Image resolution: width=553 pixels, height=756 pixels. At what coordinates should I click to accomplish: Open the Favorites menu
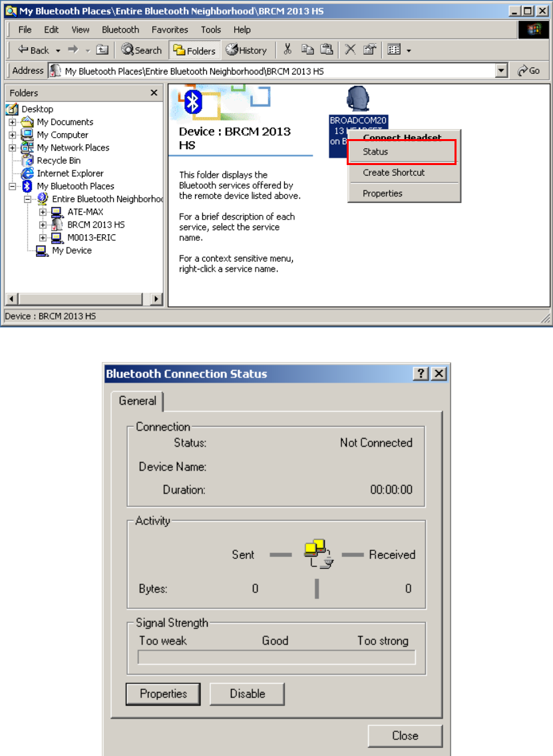point(170,30)
